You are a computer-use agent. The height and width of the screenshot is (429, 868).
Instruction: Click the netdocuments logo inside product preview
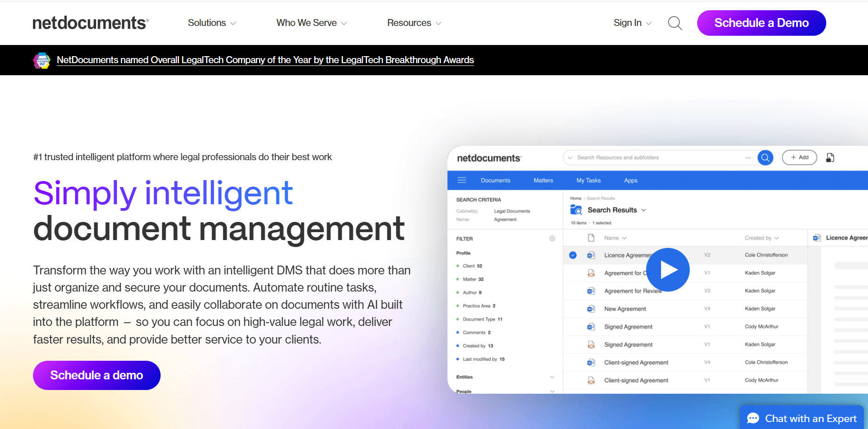(x=489, y=158)
